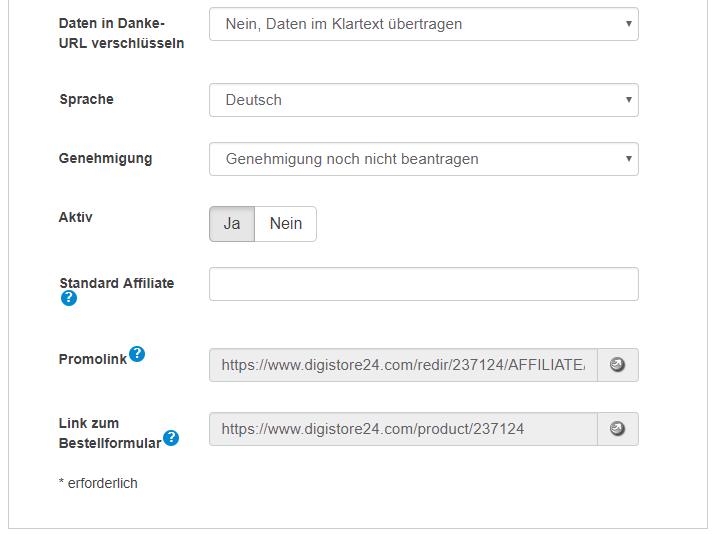Click the Aktiv label text
The image size is (715, 534).
76,217
